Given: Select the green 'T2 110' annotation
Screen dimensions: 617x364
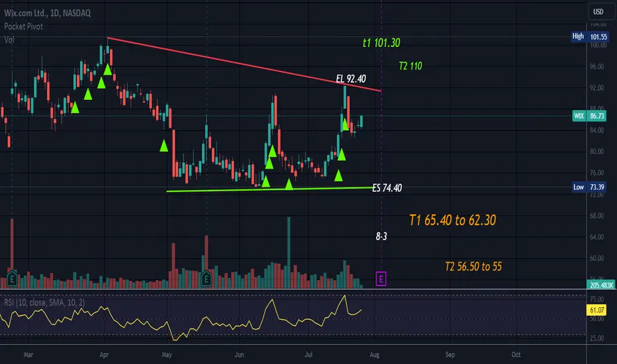Looking at the screenshot, I should coord(410,66).
